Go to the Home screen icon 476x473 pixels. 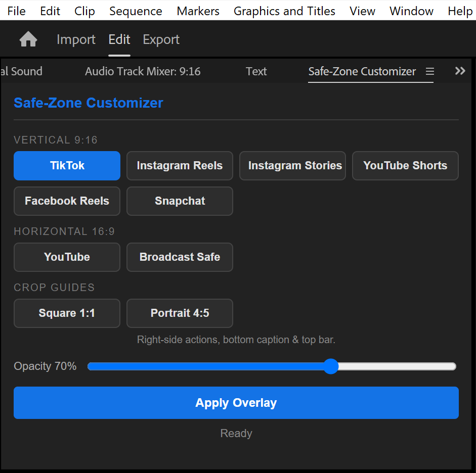pyautogui.click(x=28, y=39)
